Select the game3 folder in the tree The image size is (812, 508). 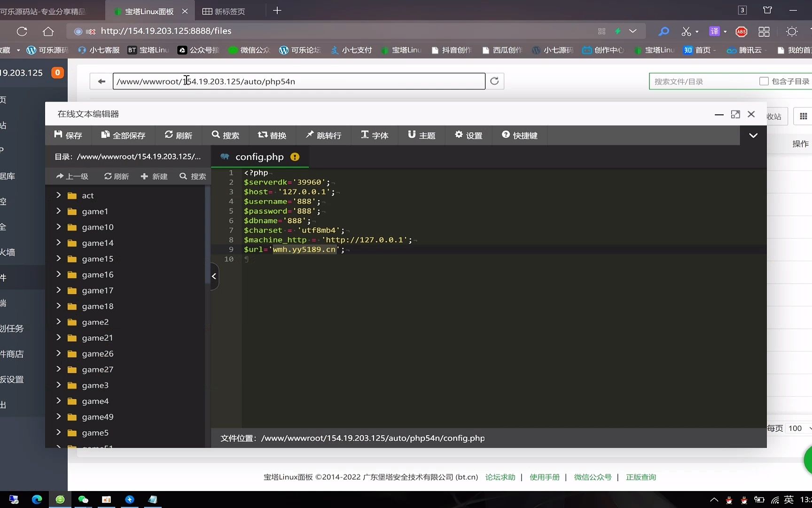[x=95, y=385]
